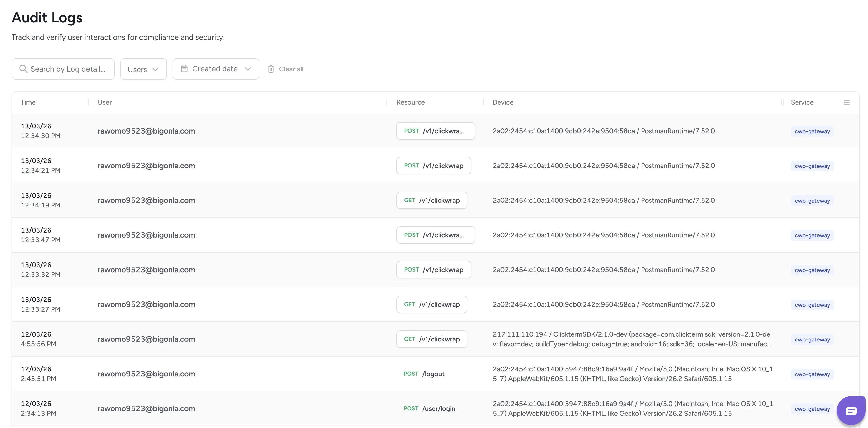Screen dimensions: 868x428
Task: Click the trash icon next to Clear all
Action: coord(271,68)
